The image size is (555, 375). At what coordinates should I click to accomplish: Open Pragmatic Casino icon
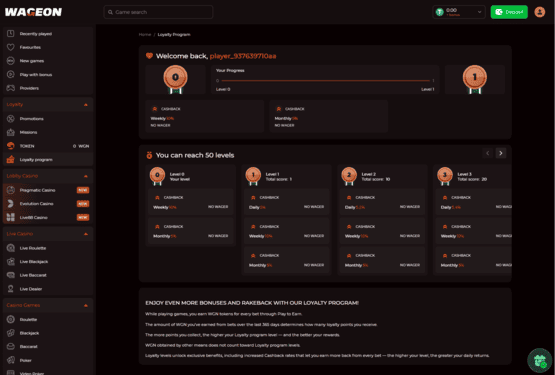(x=11, y=190)
